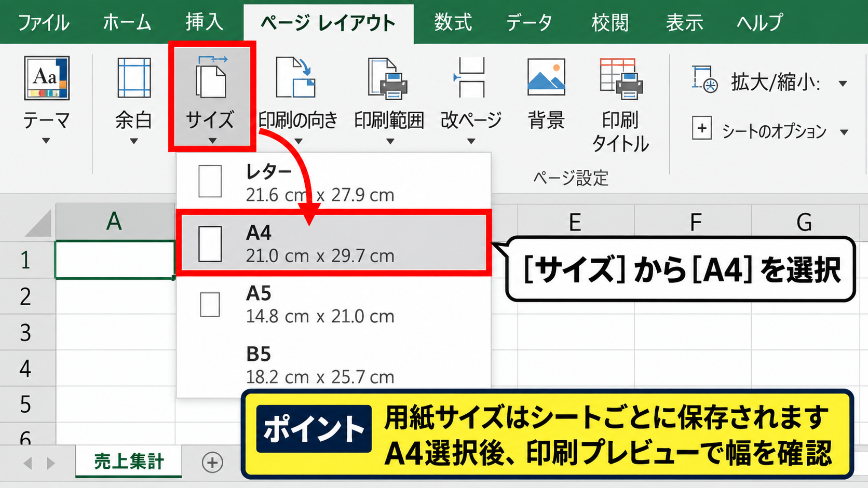
Task: Switch to the データ tab
Action: click(x=530, y=22)
